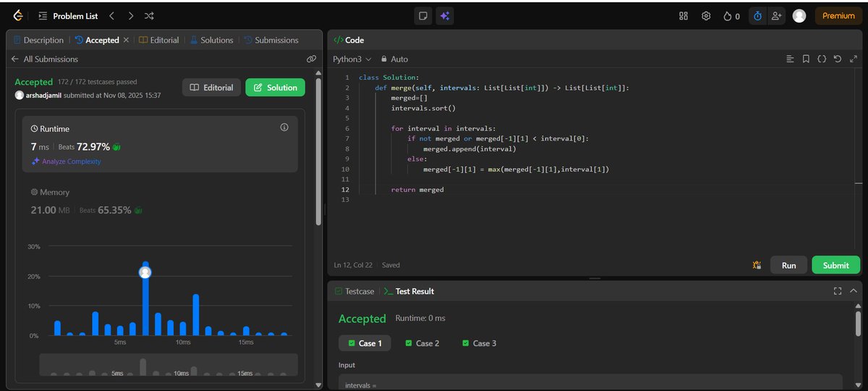This screenshot has height=391, width=868.
Task: Open the AI sparkle assistant icon
Action: [445, 16]
